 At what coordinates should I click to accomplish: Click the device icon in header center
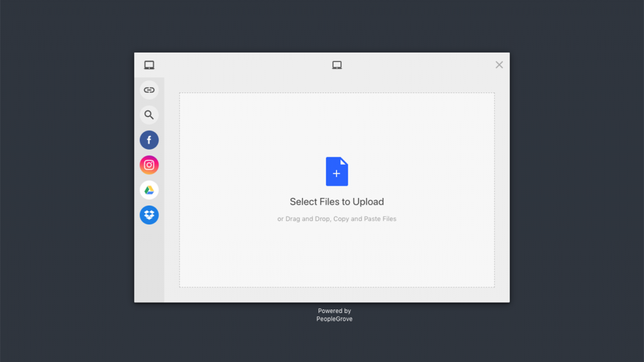[x=337, y=65]
